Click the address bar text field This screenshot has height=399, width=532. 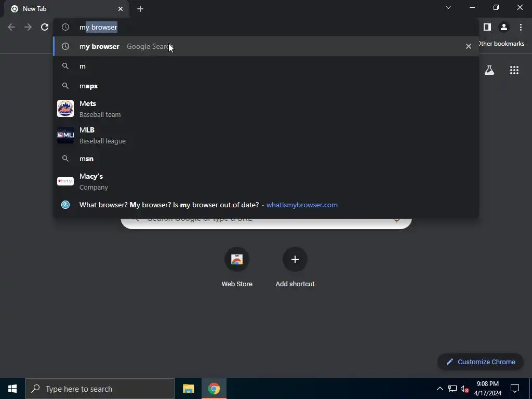click(x=266, y=27)
